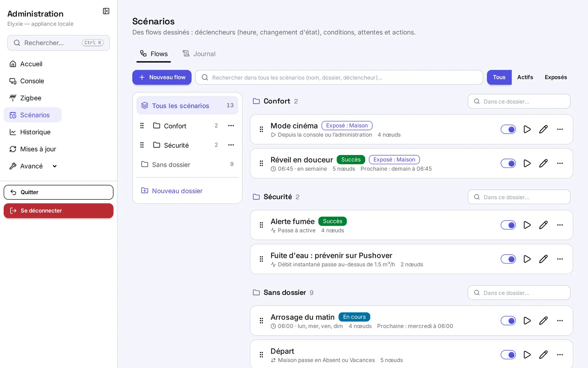This screenshot has height=368, width=588.
Task: Open the Confort folder options menu
Action: (x=231, y=126)
